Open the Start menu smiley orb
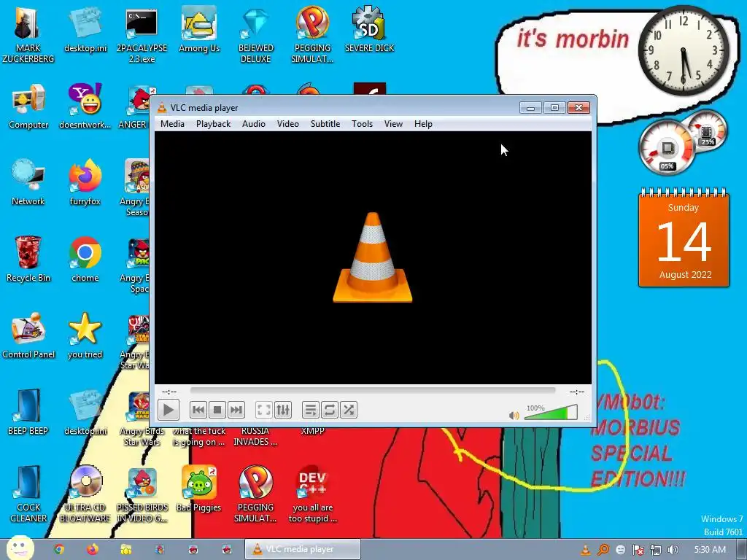Image resolution: width=747 pixels, height=560 pixels. [20, 548]
